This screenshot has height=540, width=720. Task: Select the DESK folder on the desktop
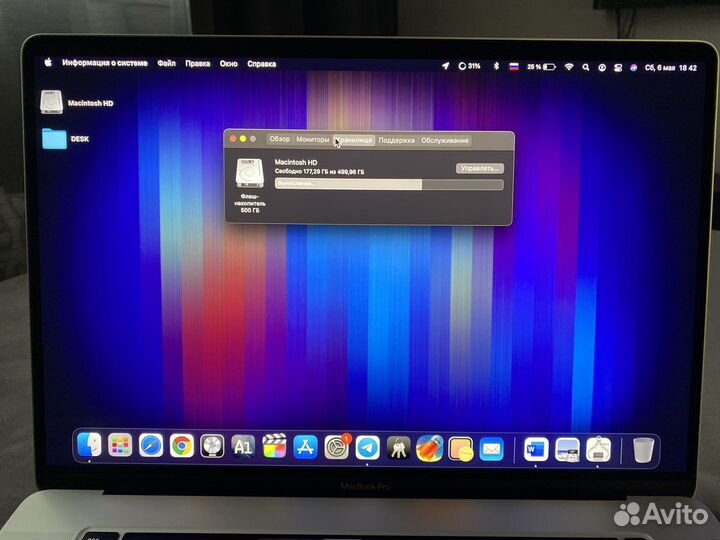pos(54,139)
